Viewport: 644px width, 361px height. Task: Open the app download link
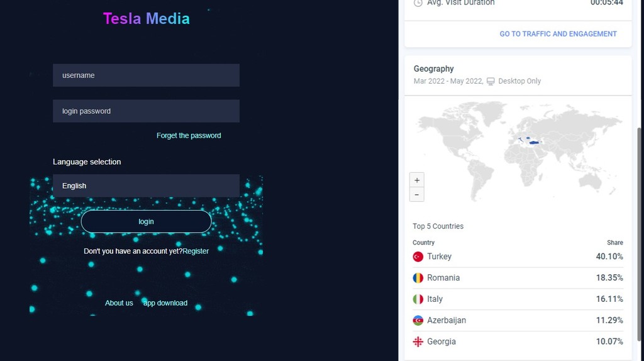coord(165,303)
